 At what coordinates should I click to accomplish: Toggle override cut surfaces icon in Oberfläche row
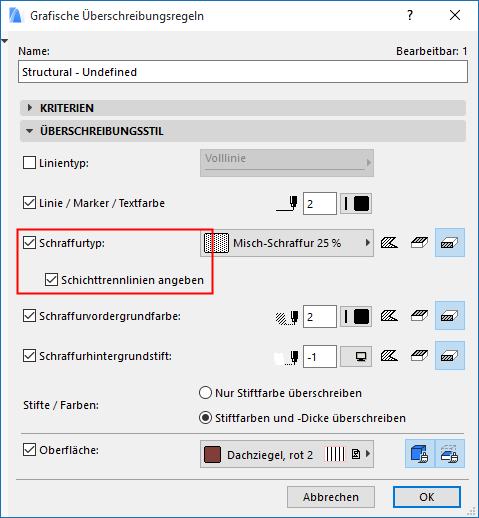(450, 454)
